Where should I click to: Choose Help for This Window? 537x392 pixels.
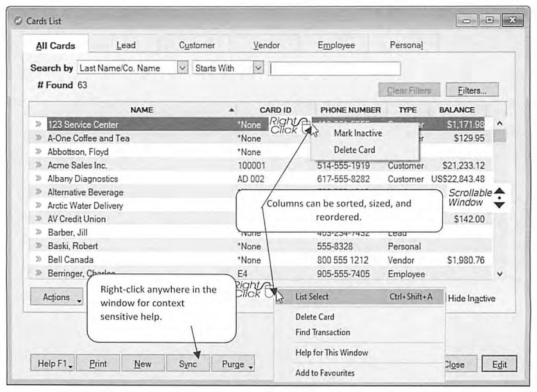click(332, 352)
